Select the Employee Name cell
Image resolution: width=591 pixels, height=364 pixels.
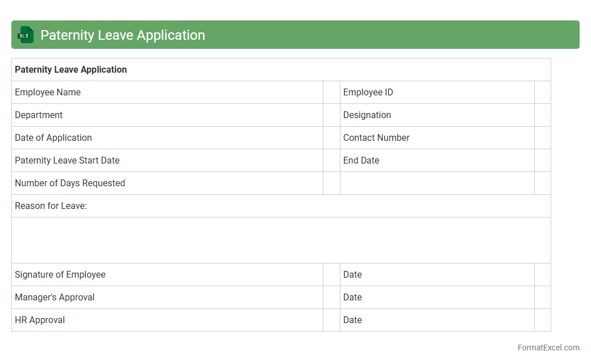48,93
